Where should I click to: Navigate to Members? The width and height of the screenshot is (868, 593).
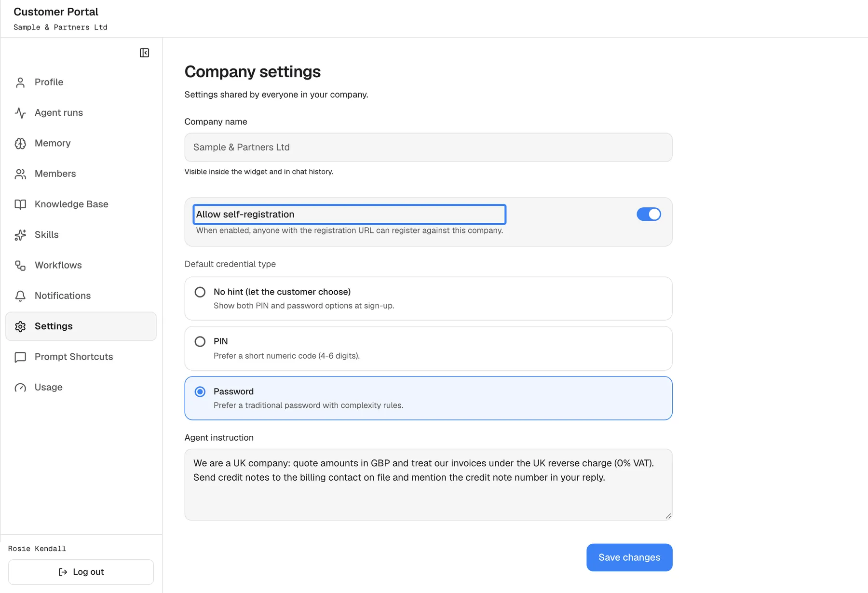pos(81,174)
